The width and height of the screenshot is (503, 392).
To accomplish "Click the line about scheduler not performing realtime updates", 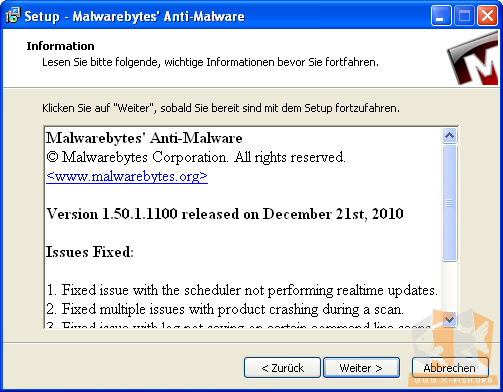I will tap(242, 290).
